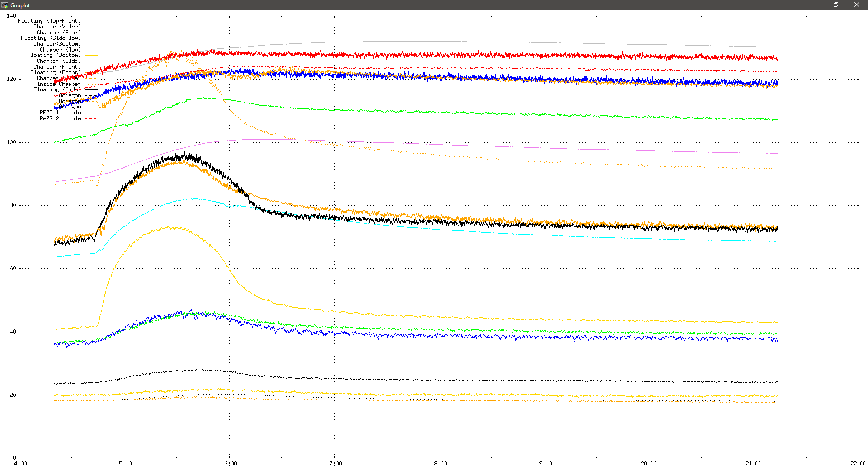Click the 18:00 x-axis tick label
Screen dimensions: 868x470
(x=439, y=464)
